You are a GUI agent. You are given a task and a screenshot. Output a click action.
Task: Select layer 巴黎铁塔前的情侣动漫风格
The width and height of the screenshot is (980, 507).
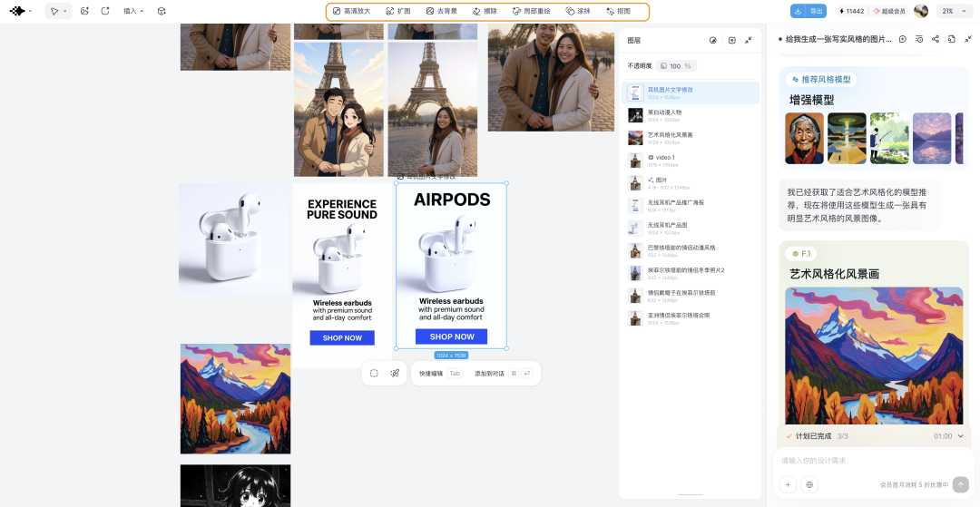(x=690, y=250)
